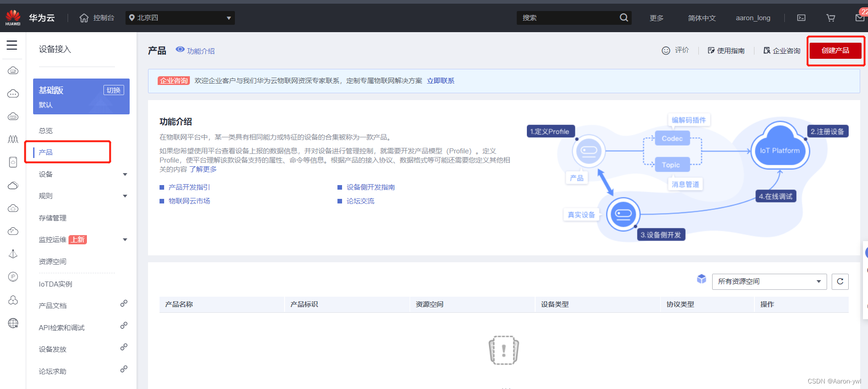Select 资源空间 in the sidebar
The height and width of the screenshot is (389, 868).
coord(52,262)
